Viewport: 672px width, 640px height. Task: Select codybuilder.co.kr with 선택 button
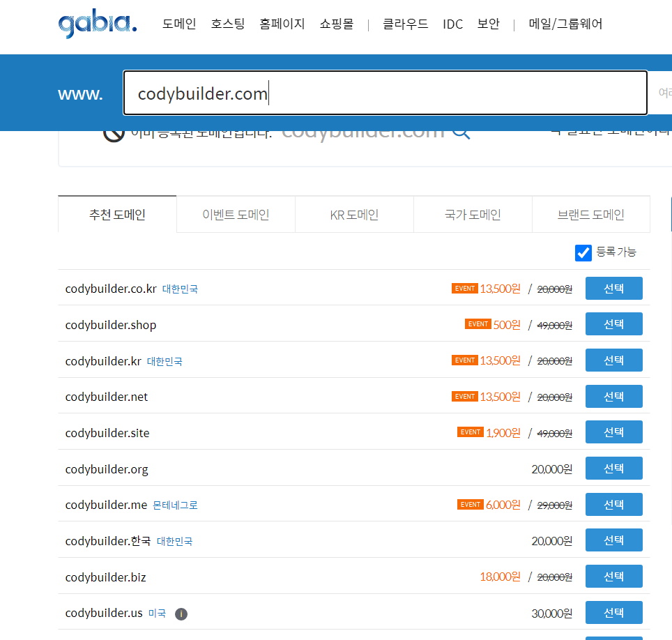(613, 289)
